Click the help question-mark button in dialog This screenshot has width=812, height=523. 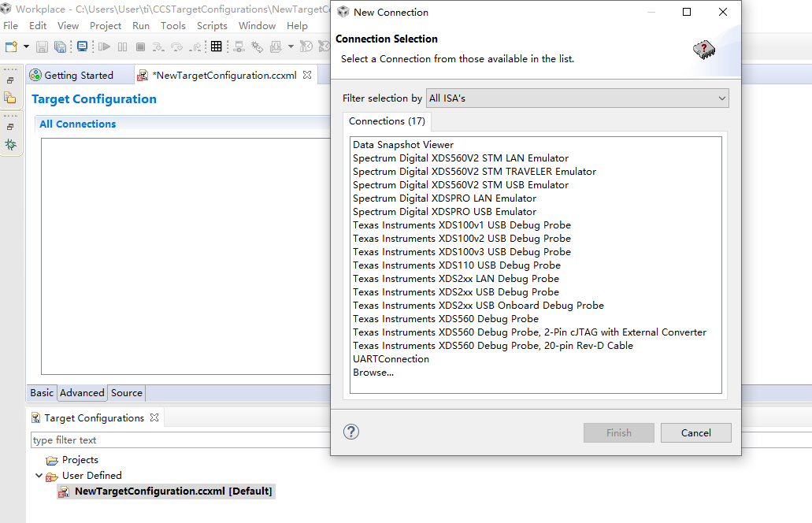click(x=350, y=432)
